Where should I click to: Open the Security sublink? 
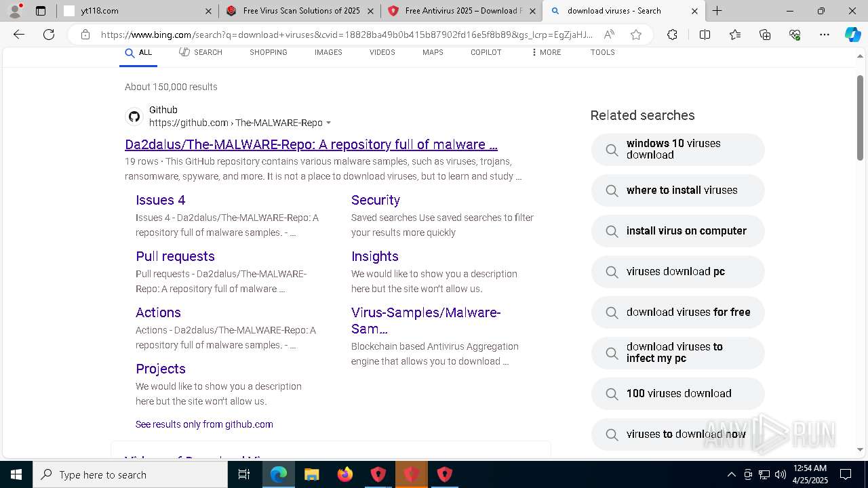coord(376,200)
